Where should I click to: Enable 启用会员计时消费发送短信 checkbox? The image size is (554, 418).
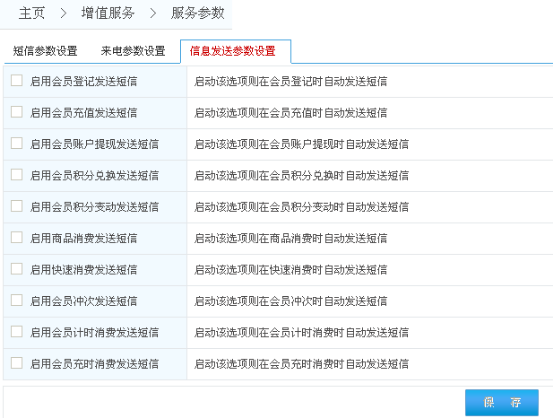(17, 331)
